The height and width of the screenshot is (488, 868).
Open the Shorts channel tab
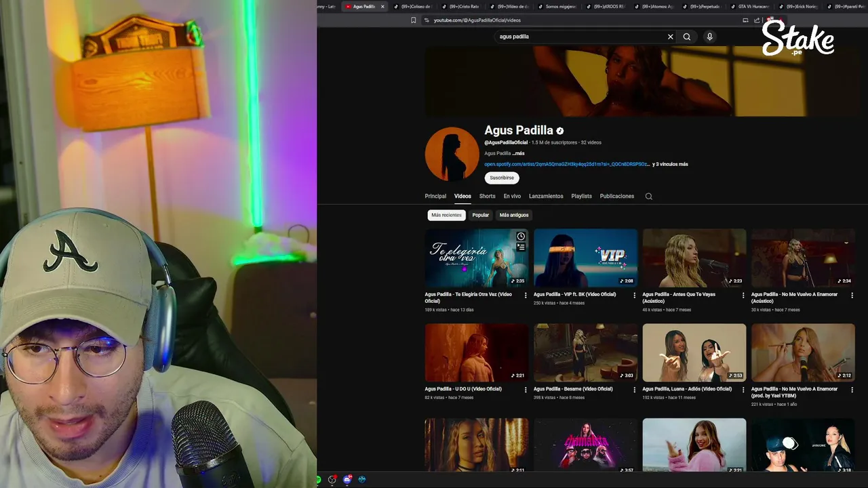488,197
